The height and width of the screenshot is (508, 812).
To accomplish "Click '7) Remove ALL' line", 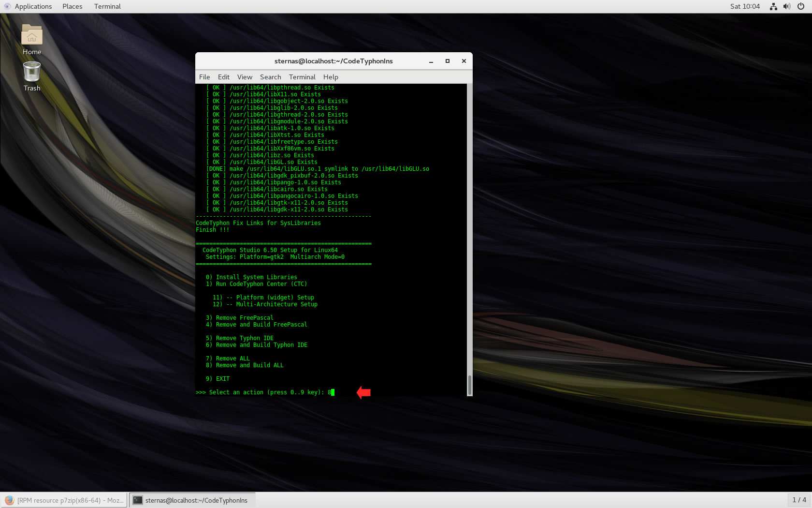I will [x=228, y=359].
